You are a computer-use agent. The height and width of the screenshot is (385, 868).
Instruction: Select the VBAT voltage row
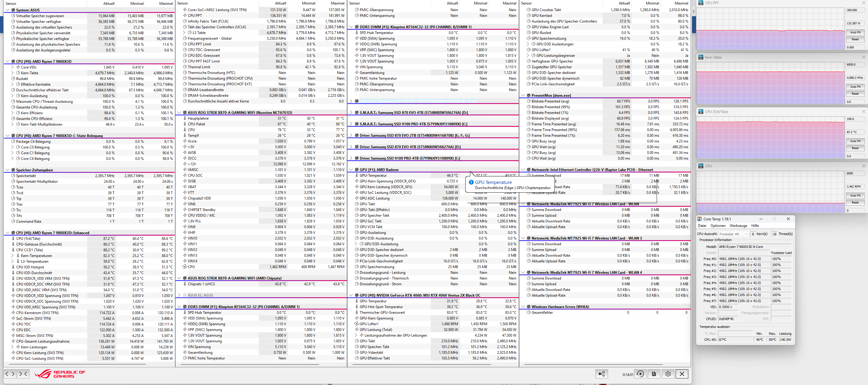tap(261, 187)
